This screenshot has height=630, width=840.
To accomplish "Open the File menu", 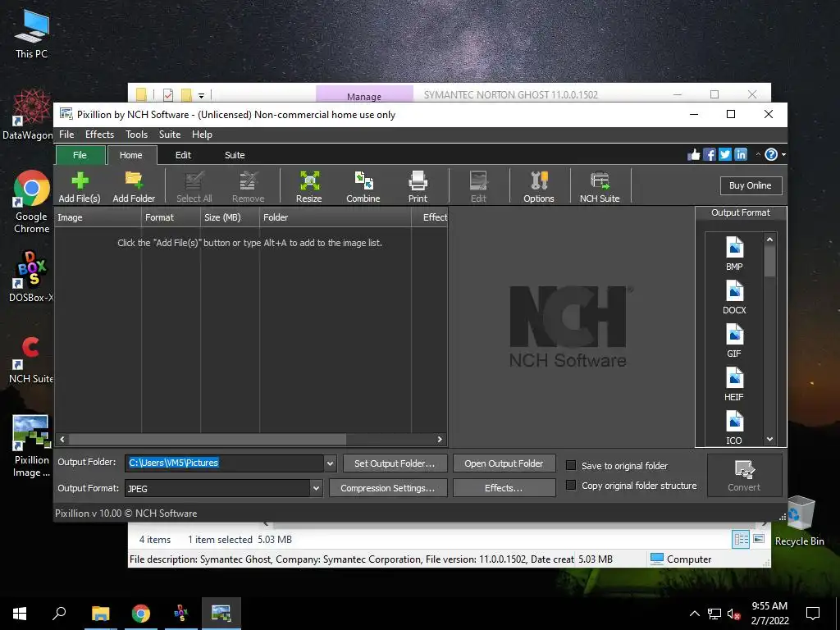I will pos(66,135).
